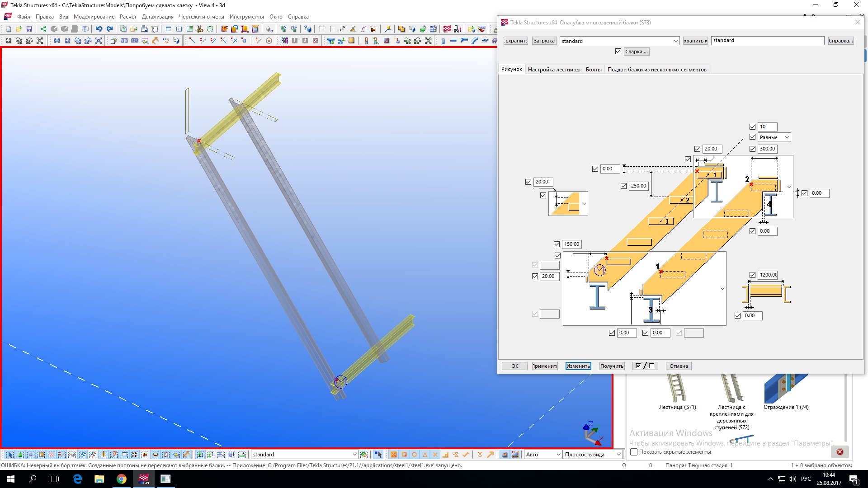Open the standard settings dropdown in dialog
Viewport: 868px width, 488px height.
pos(675,41)
